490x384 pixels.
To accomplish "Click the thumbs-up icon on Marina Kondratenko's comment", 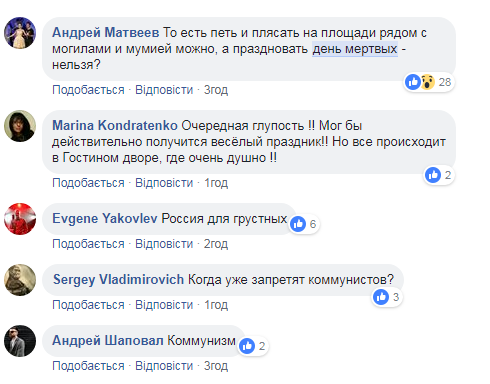I will (x=433, y=175).
